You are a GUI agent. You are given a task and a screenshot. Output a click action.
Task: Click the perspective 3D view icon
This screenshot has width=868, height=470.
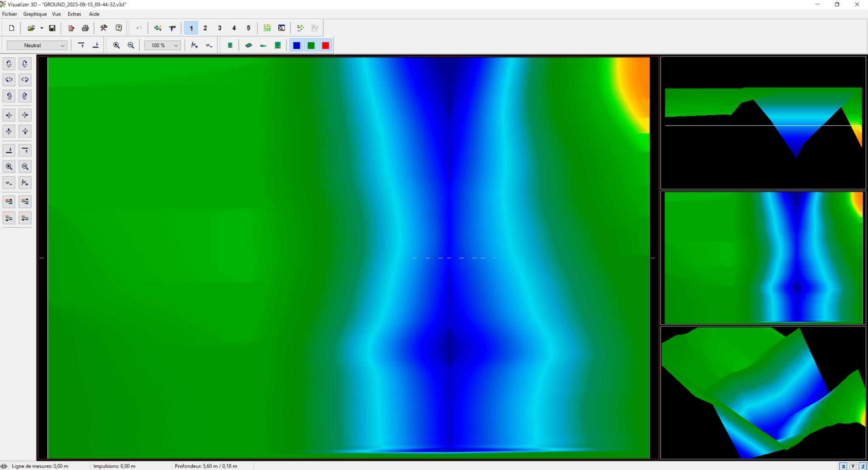coord(249,45)
